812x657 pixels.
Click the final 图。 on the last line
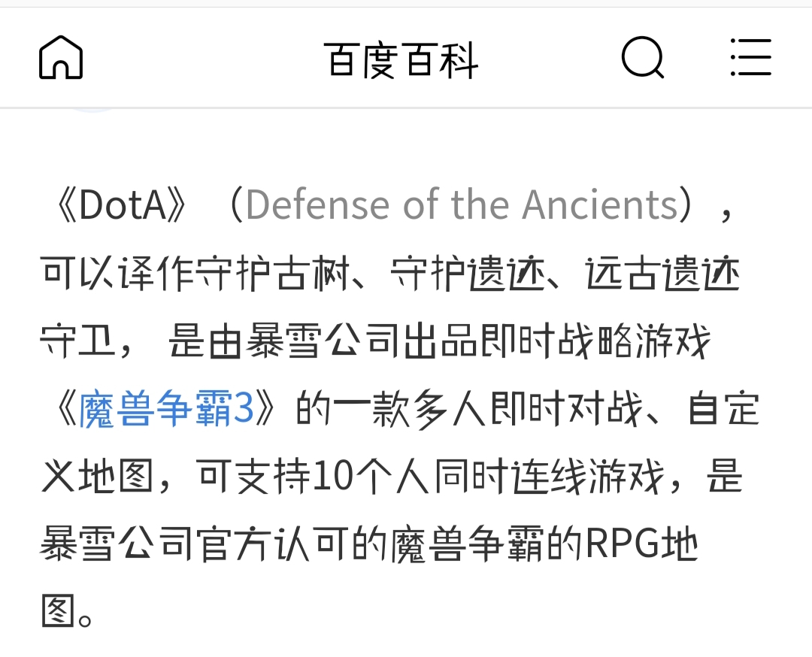pyautogui.click(x=67, y=612)
